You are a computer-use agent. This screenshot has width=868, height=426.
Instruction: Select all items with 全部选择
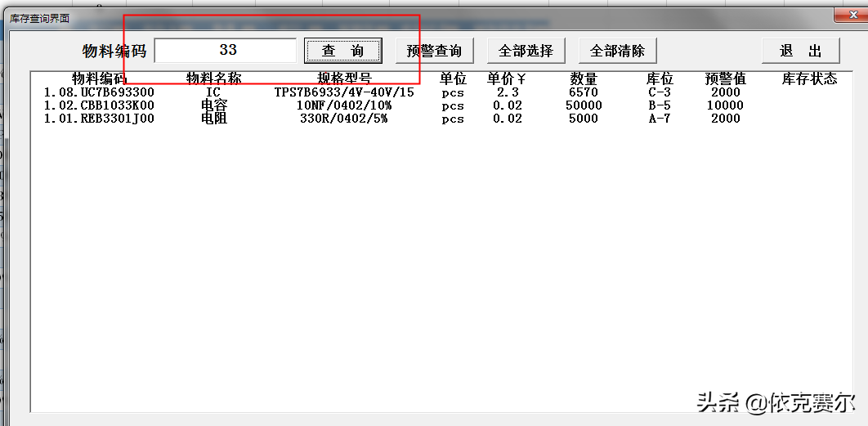(526, 51)
